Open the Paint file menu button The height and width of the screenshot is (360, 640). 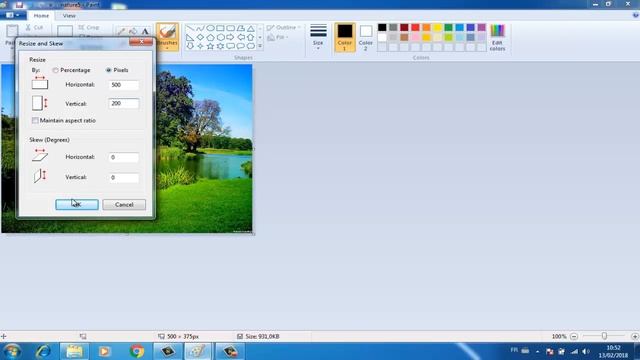coord(12,15)
